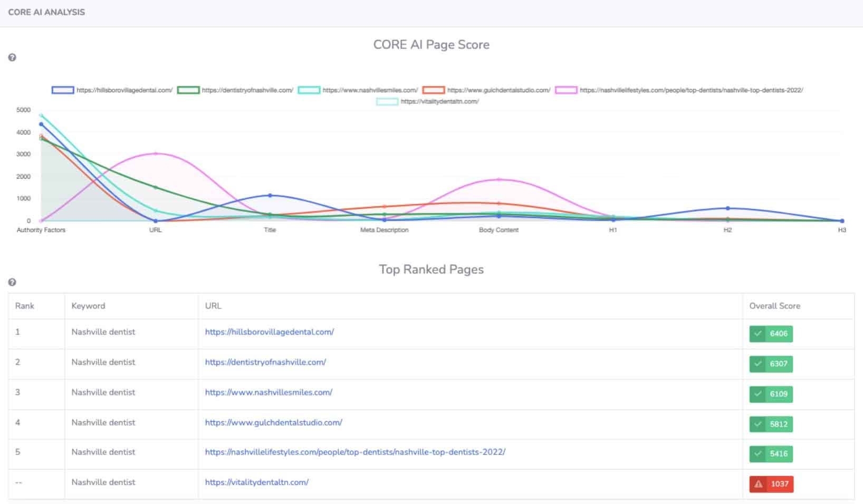
Task: Open the nashvillelifestyles.com top-dentists link
Action: pos(355,452)
